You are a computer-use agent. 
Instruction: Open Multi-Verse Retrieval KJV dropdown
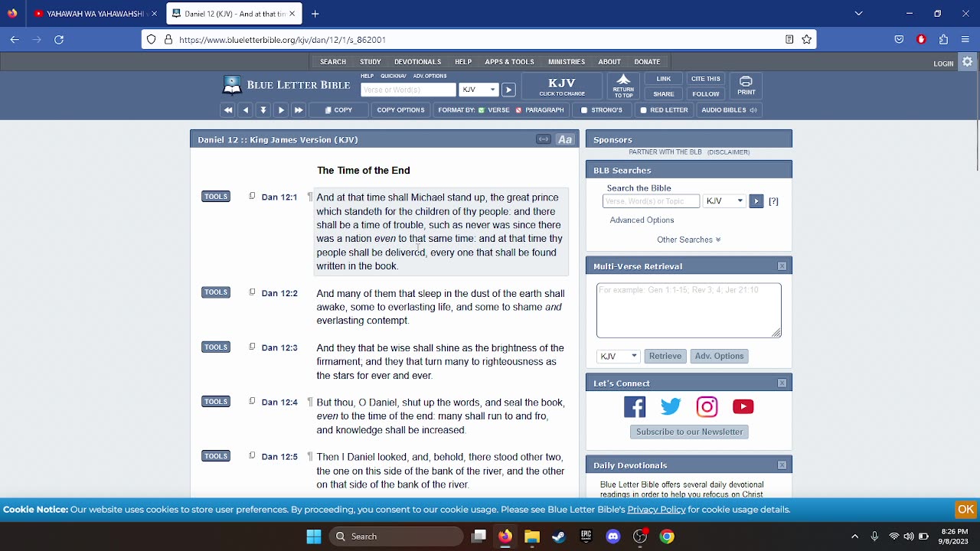click(x=618, y=356)
